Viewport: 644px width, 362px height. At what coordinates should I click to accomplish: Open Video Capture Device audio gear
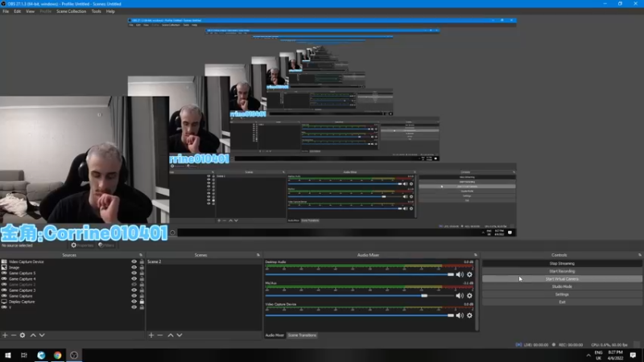click(x=469, y=315)
